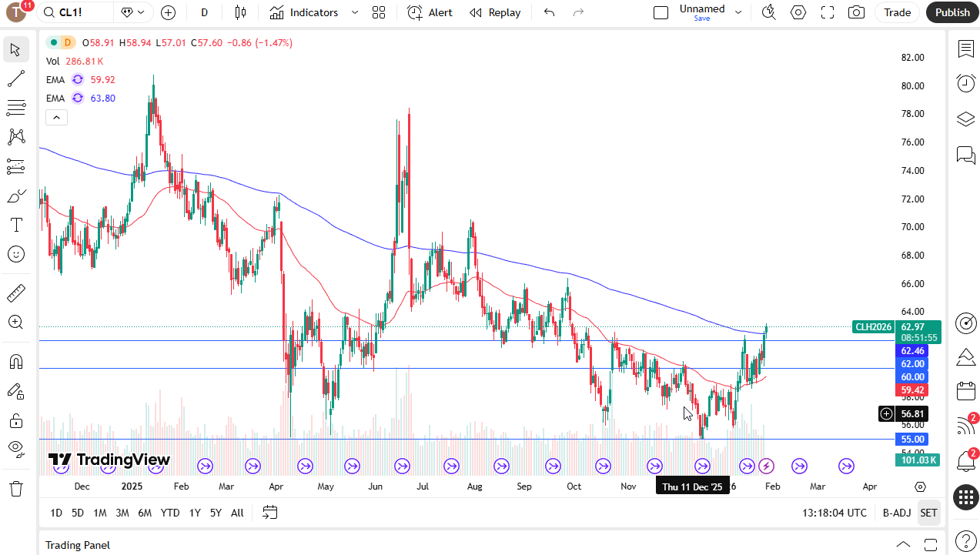Change the D time interval
This screenshot has height=555, width=980.
[x=204, y=12]
